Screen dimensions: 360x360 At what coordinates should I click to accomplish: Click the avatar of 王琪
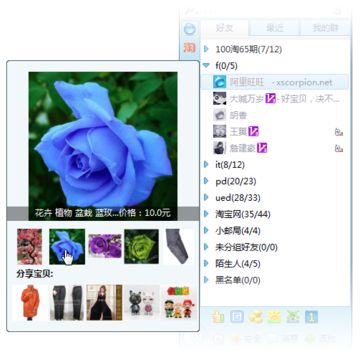pos(220,131)
